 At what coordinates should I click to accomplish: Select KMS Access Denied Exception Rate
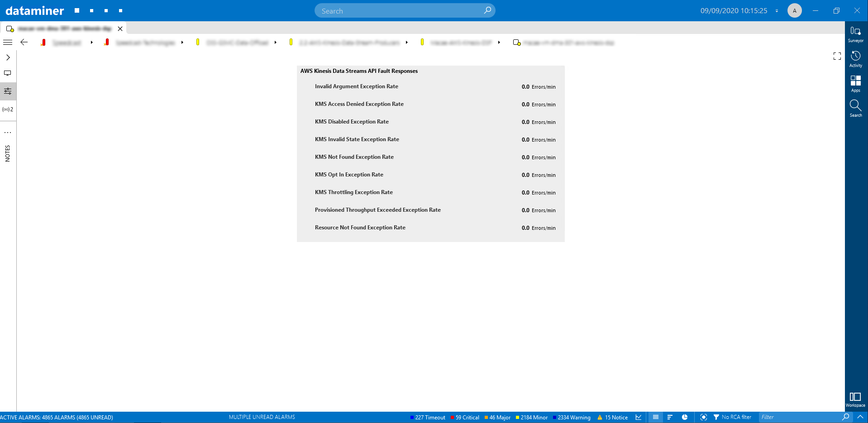pyautogui.click(x=359, y=104)
